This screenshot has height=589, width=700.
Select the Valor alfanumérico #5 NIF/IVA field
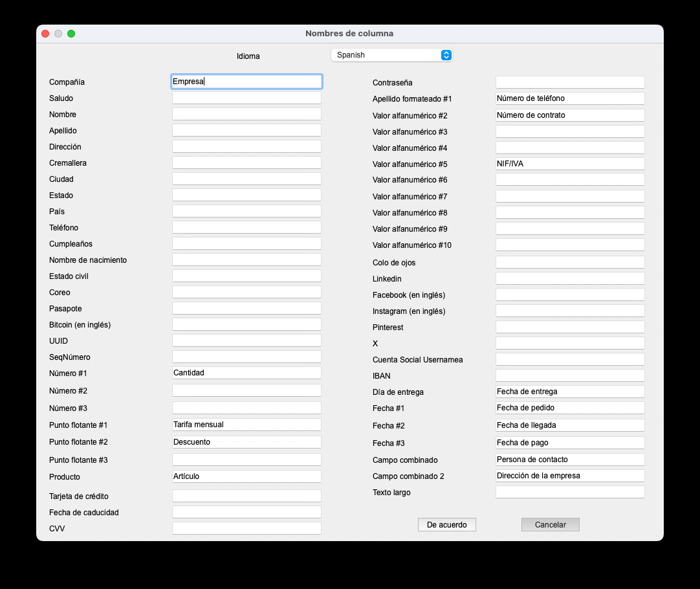pyautogui.click(x=570, y=164)
